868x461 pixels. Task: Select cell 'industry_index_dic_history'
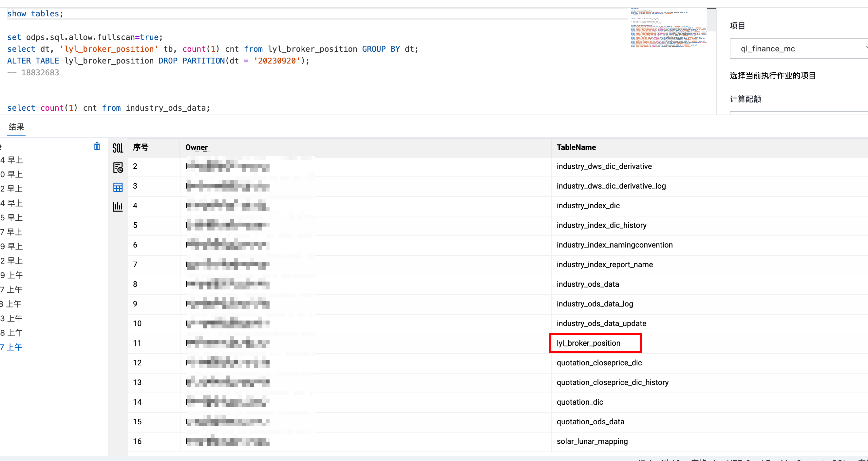[601, 225]
